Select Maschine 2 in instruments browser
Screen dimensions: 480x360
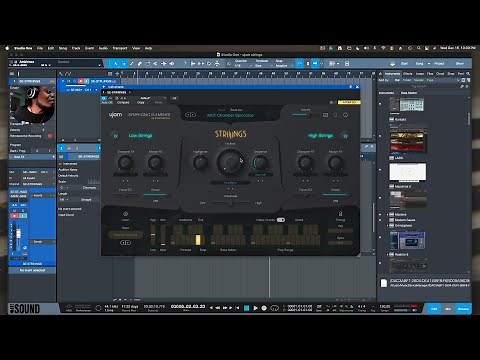pyautogui.click(x=400, y=187)
